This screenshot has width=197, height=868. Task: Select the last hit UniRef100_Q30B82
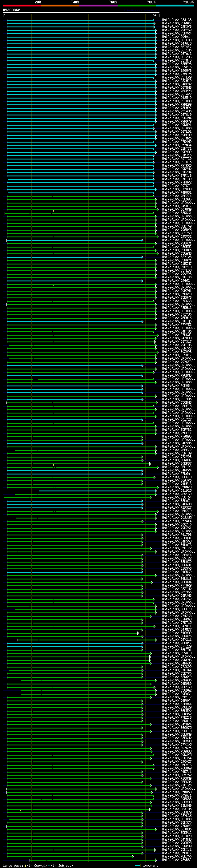(x=177, y=860)
